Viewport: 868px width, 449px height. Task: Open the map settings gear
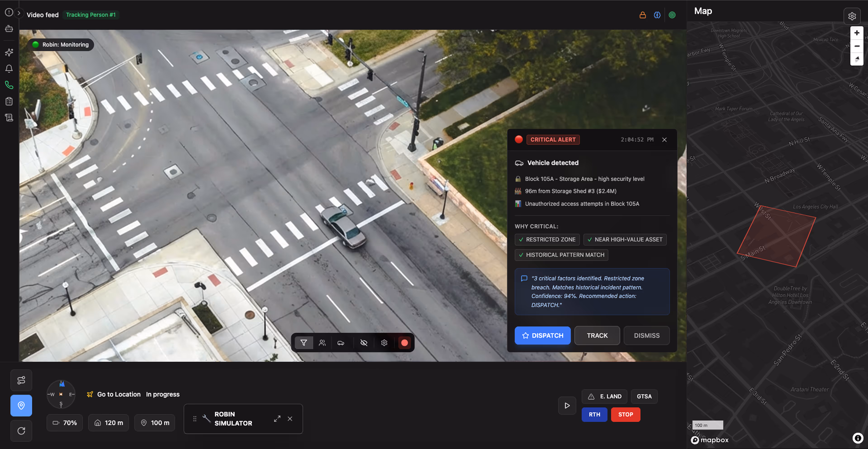click(x=852, y=16)
